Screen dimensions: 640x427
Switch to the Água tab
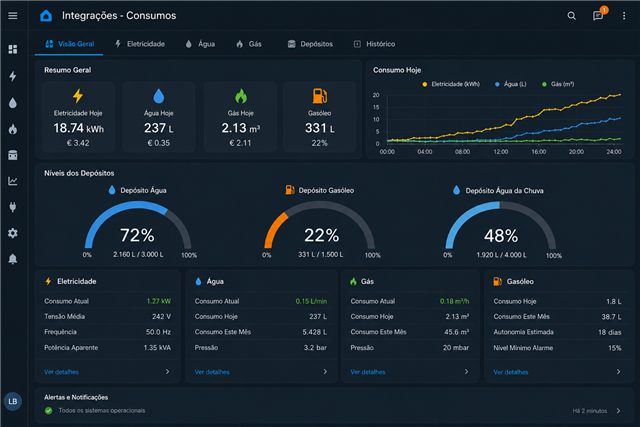point(200,44)
